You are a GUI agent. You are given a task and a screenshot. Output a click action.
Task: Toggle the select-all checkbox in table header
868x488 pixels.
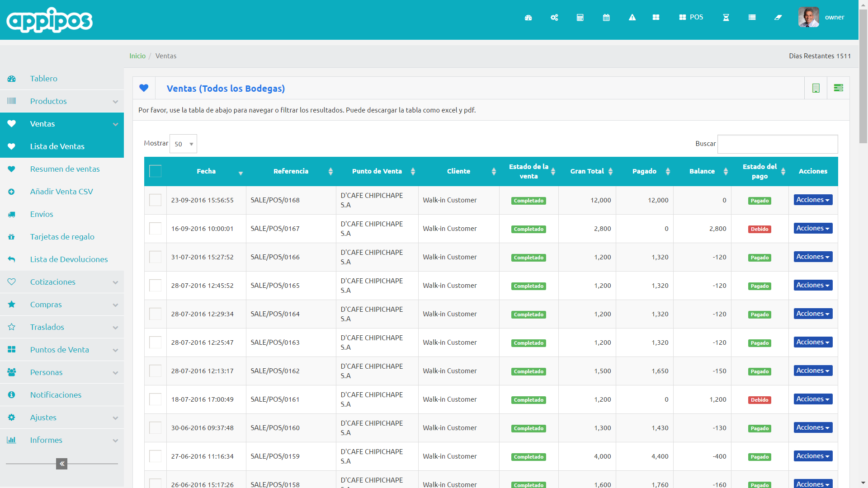[x=155, y=171]
